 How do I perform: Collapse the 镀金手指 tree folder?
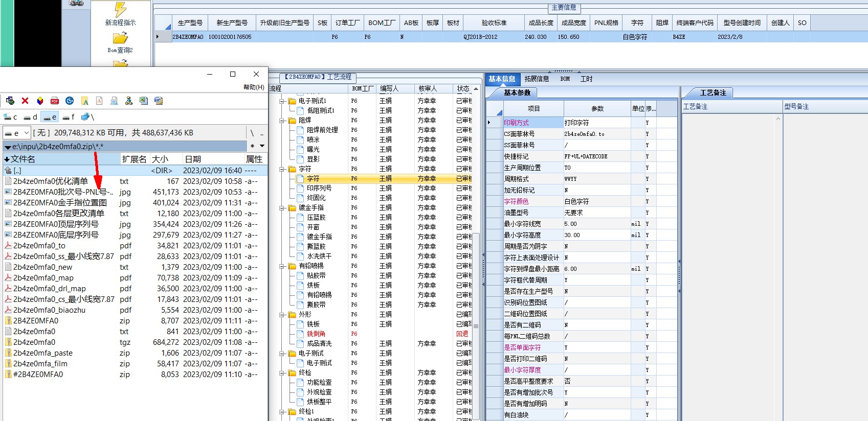coord(282,208)
